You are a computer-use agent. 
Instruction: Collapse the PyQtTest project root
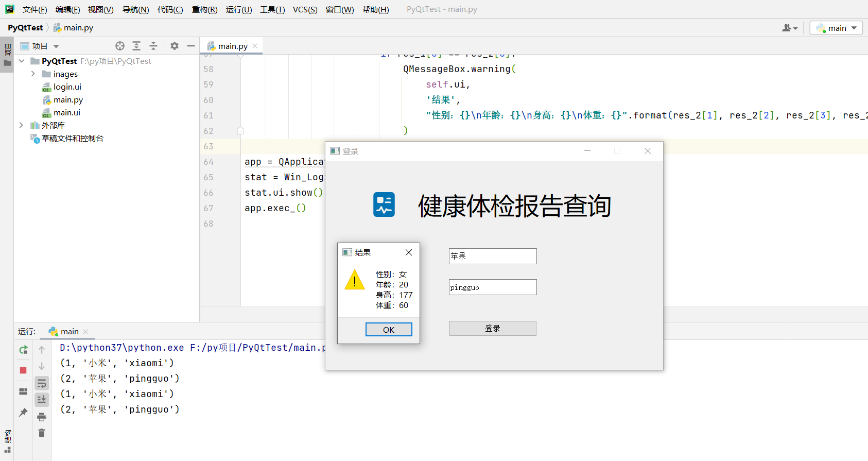22,61
